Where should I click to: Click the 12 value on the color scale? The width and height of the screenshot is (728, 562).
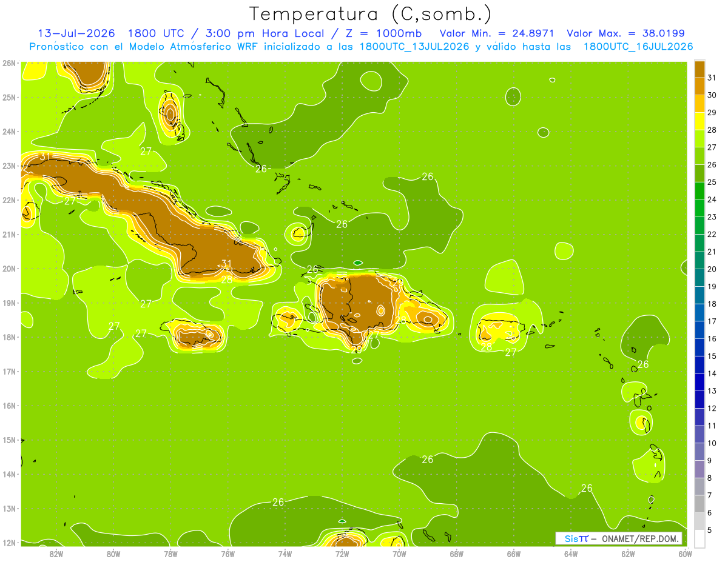(712, 408)
